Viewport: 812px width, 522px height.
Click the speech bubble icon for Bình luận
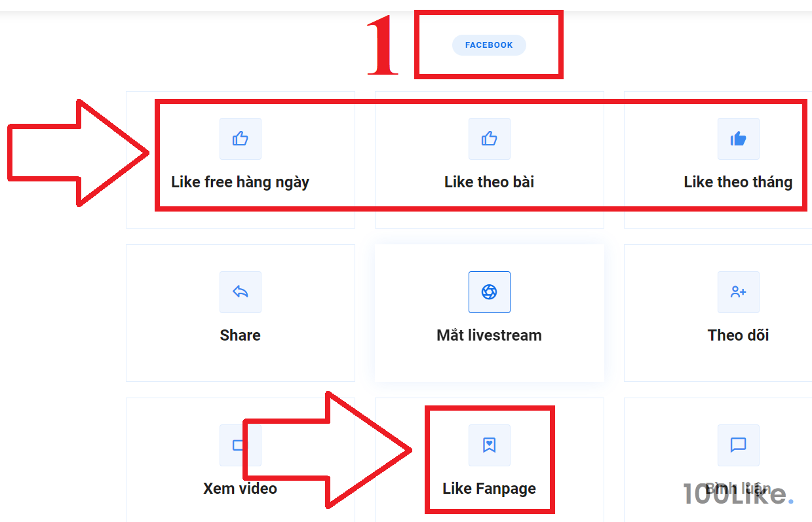tap(738, 445)
